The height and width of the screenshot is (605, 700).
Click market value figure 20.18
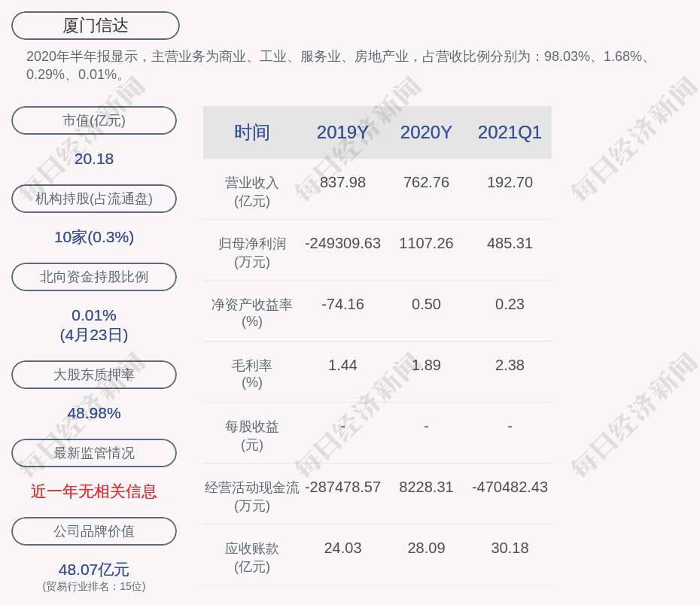tap(94, 159)
